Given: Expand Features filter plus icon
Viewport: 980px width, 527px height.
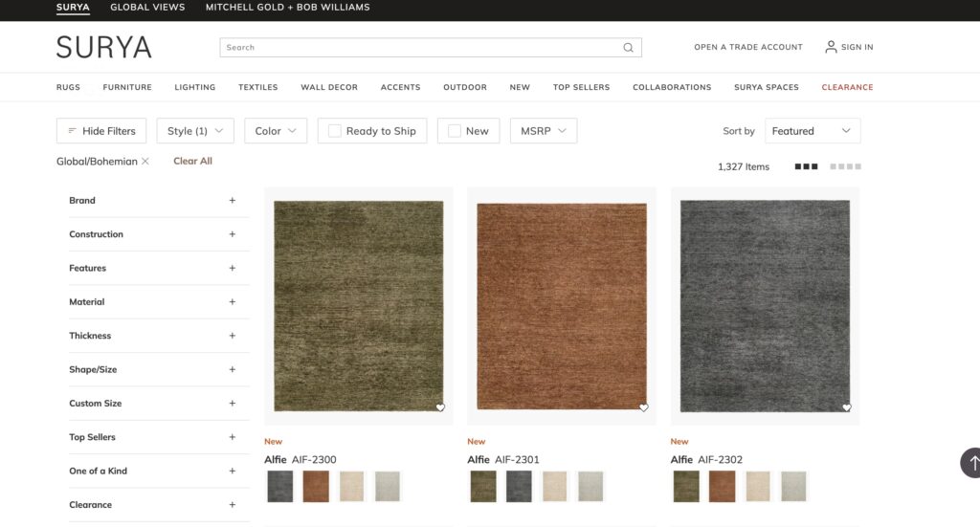Looking at the screenshot, I should tap(232, 268).
